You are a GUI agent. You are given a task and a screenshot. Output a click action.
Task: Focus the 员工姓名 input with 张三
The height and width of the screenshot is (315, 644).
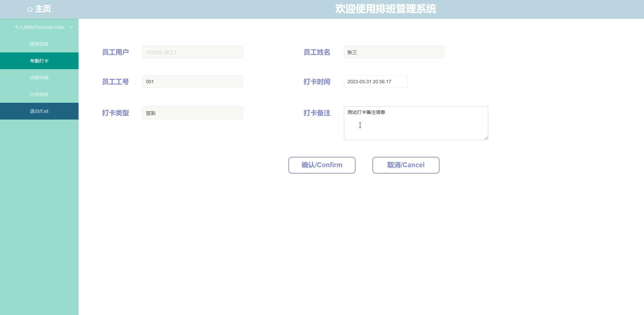click(394, 52)
